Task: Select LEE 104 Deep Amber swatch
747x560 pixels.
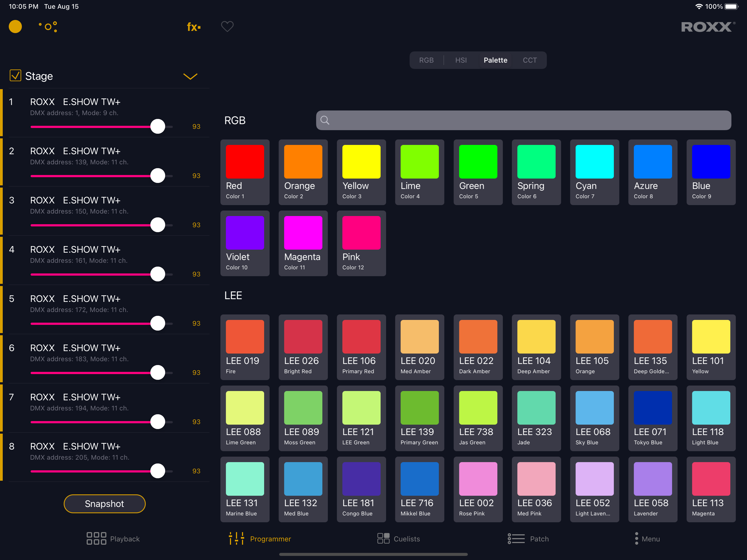Action: tap(536, 347)
